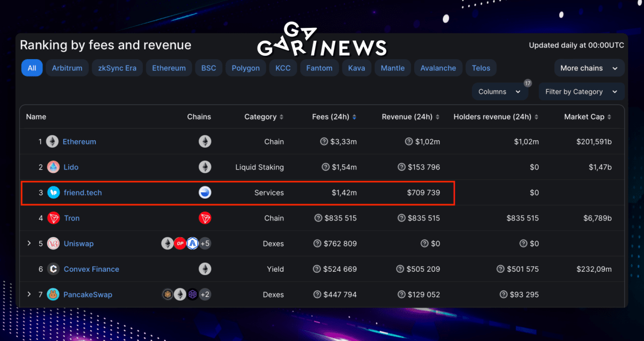Open the Convex Finance protocol link

click(91, 269)
